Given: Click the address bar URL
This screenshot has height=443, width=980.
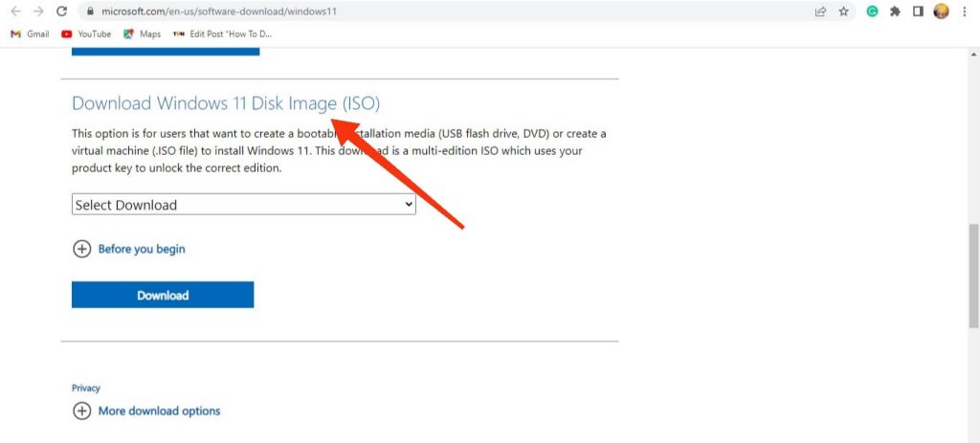Looking at the screenshot, I should [219, 11].
